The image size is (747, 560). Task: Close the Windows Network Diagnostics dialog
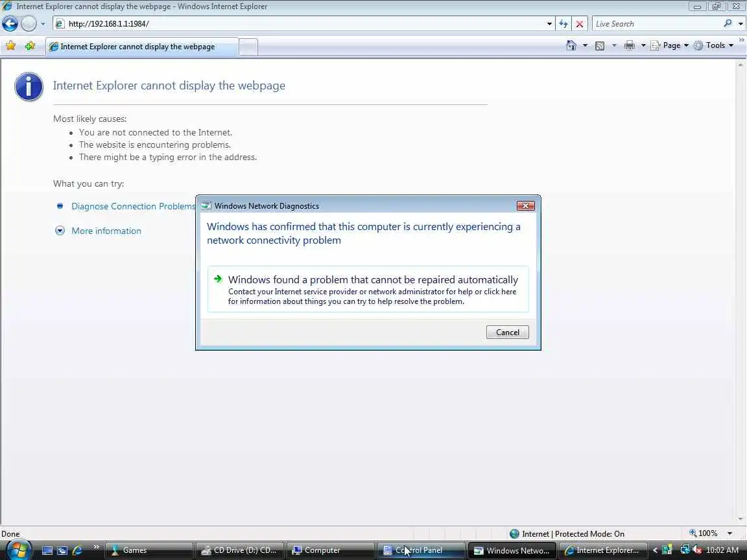point(525,205)
